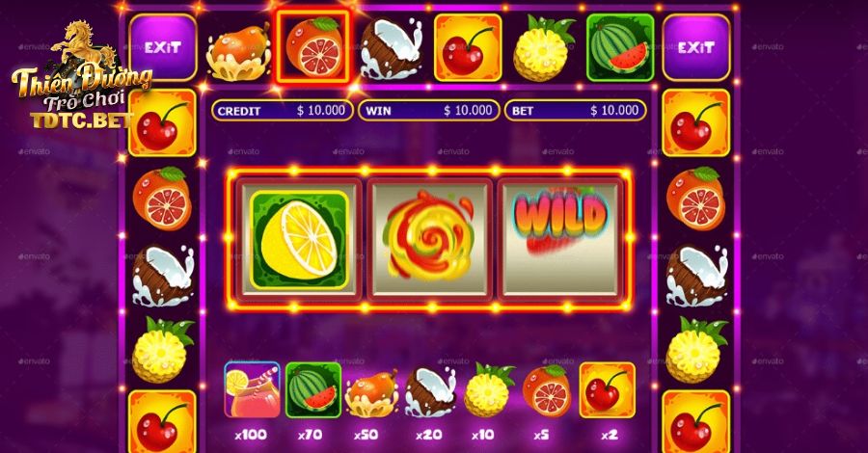Click the BET amount field
The image size is (868, 453).
point(575,111)
